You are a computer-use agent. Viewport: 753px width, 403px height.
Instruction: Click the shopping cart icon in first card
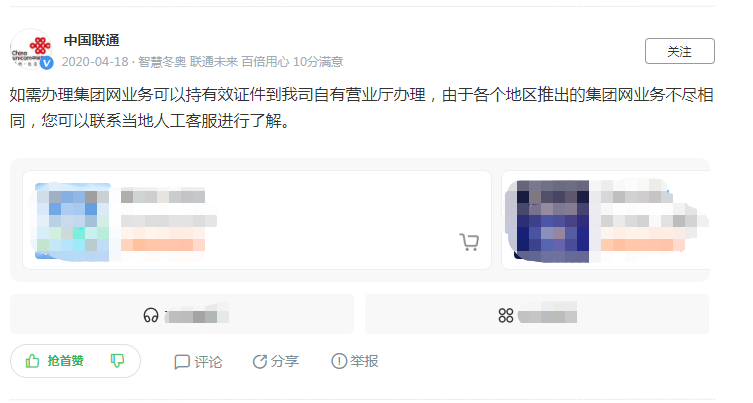[x=469, y=242]
